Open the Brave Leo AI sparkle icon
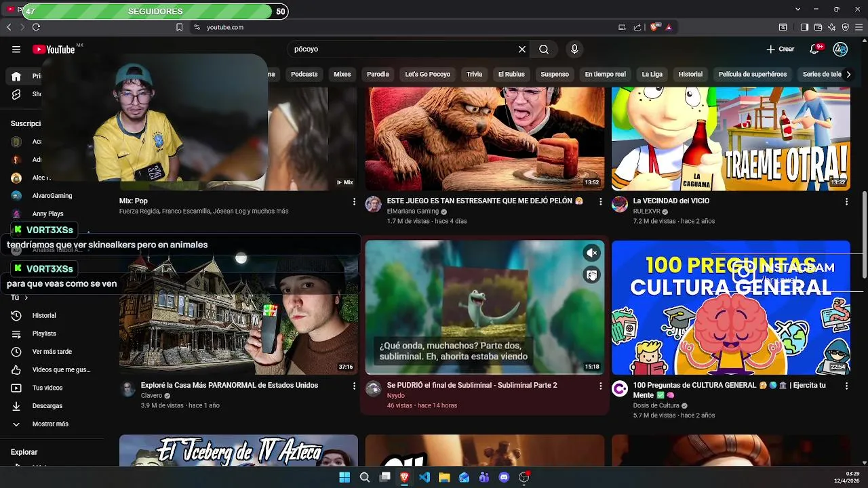The width and height of the screenshot is (868, 488). pos(831,27)
